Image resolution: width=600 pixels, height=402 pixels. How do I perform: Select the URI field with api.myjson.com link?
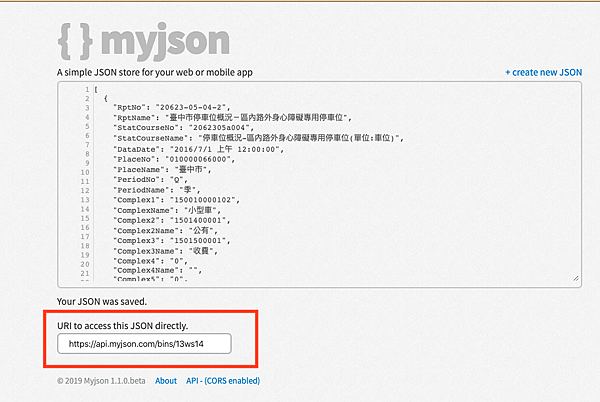[x=144, y=343]
